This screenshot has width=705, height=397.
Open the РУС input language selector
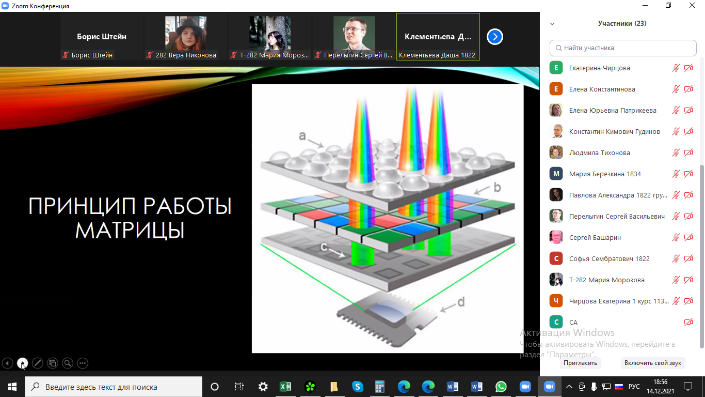(x=634, y=387)
